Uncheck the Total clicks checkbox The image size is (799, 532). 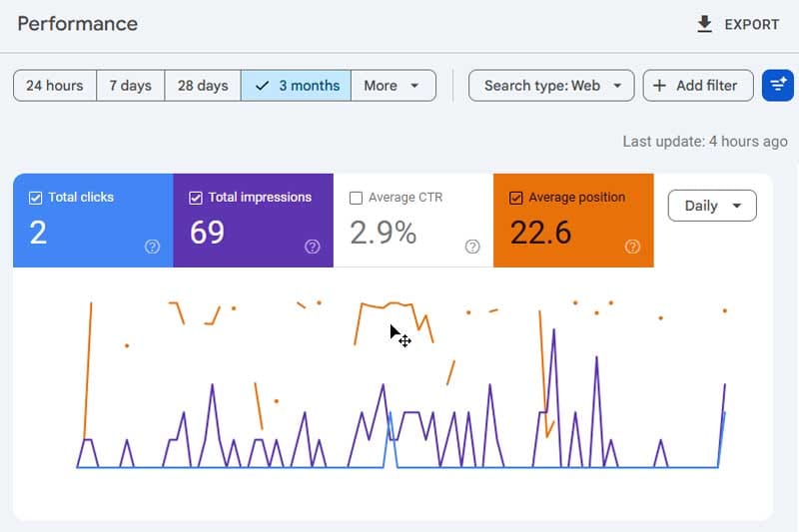(35, 198)
